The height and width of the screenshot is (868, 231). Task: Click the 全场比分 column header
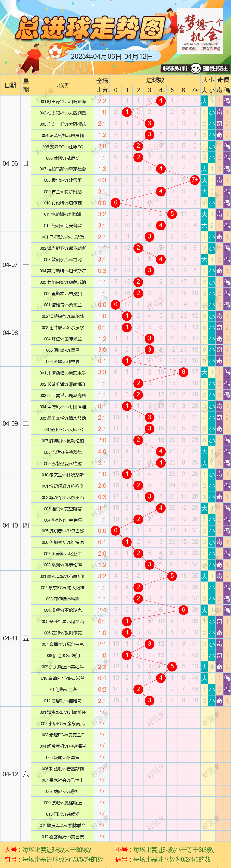[x=102, y=85]
